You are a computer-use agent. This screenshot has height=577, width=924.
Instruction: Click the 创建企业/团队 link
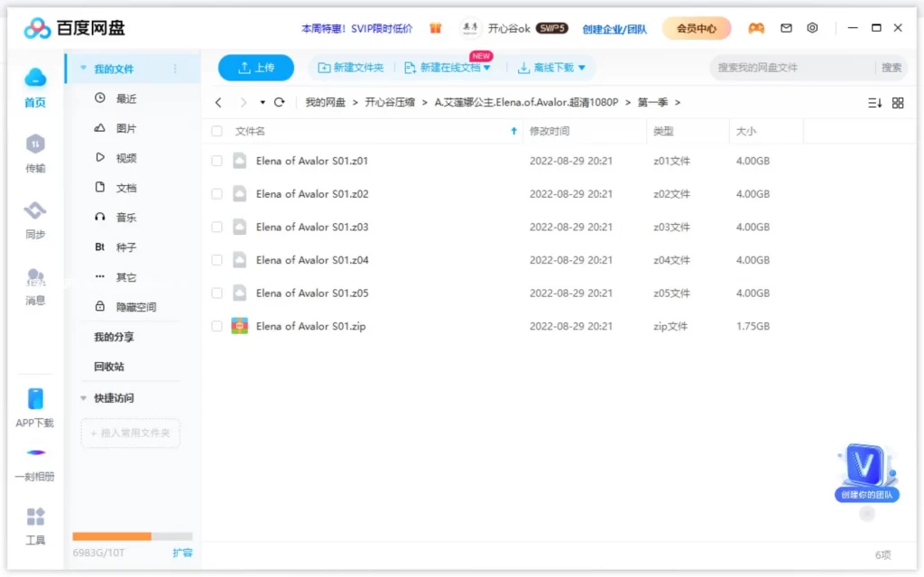[x=614, y=28]
